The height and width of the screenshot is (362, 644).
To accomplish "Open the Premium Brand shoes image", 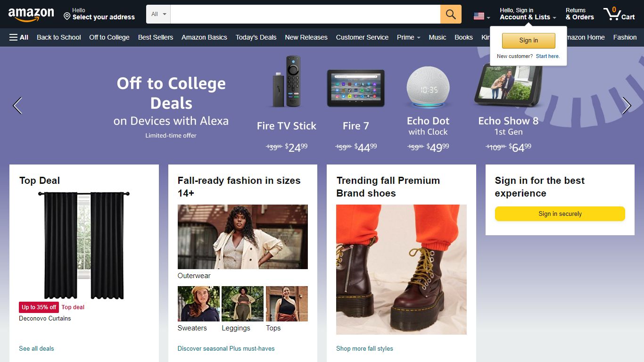I will click(401, 270).
